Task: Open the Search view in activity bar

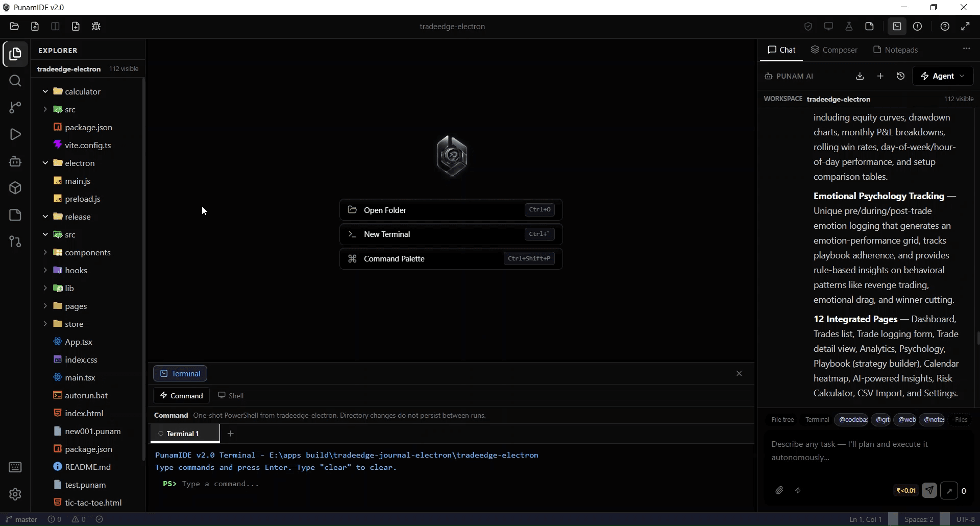Action: [x=15, y=81]
